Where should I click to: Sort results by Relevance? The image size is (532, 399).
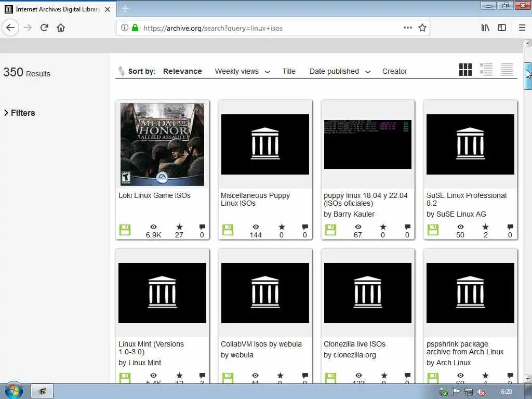[182, 71]
